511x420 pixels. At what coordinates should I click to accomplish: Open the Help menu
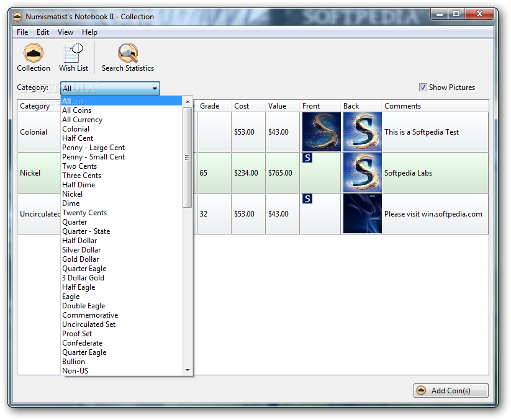89,32
